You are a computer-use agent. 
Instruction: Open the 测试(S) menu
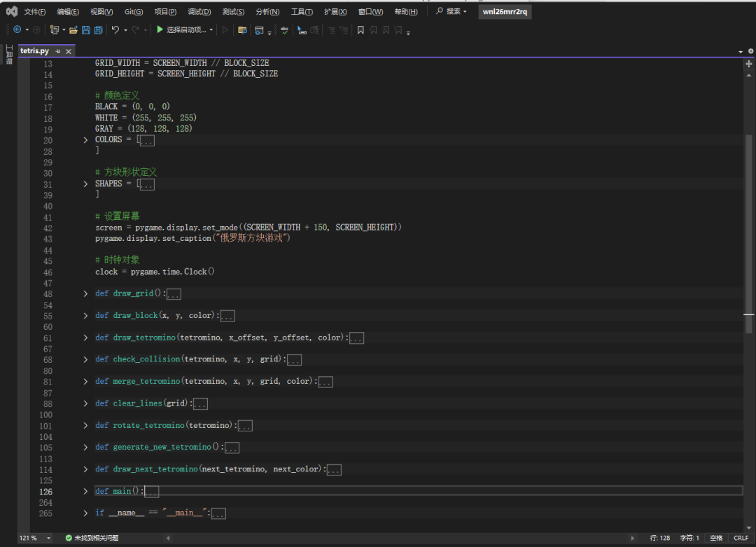pos(233,12)
